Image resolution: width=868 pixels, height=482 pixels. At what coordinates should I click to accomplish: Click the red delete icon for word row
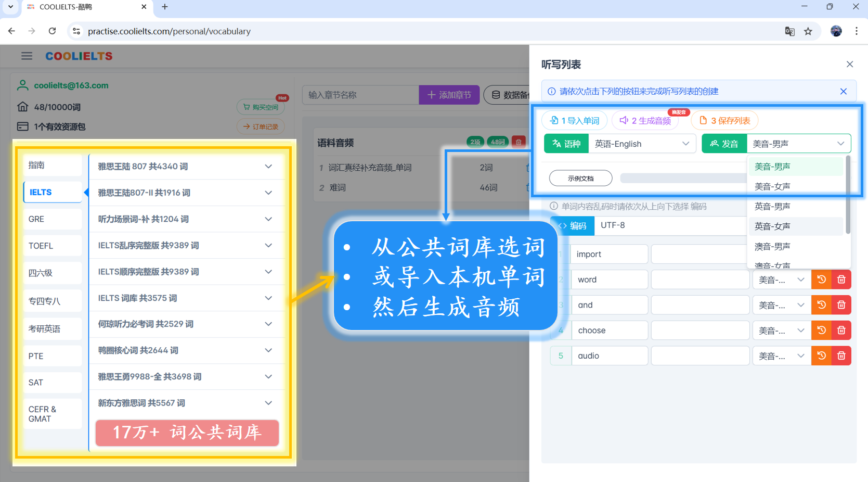[841, 280]
